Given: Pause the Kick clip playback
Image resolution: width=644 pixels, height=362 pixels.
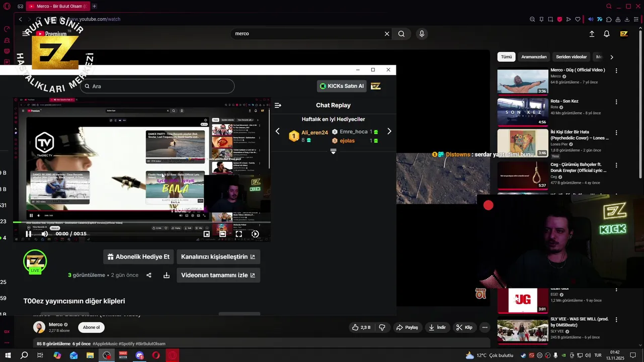Looking at the screenshot, I should pyautogui.click(x=29, y=234).
